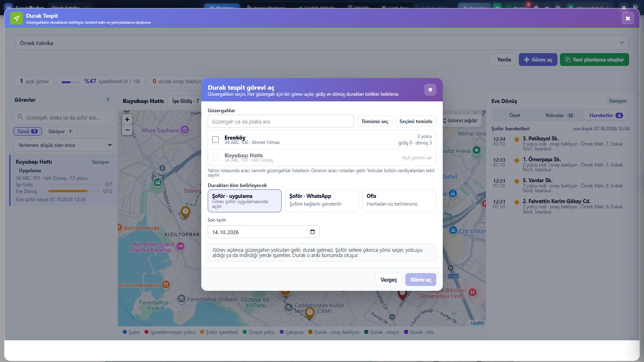This screenshot has height=362, width=644.
Task: Open the İşe Gidiş direction dropdown
Action: click(x=185, y=101)
